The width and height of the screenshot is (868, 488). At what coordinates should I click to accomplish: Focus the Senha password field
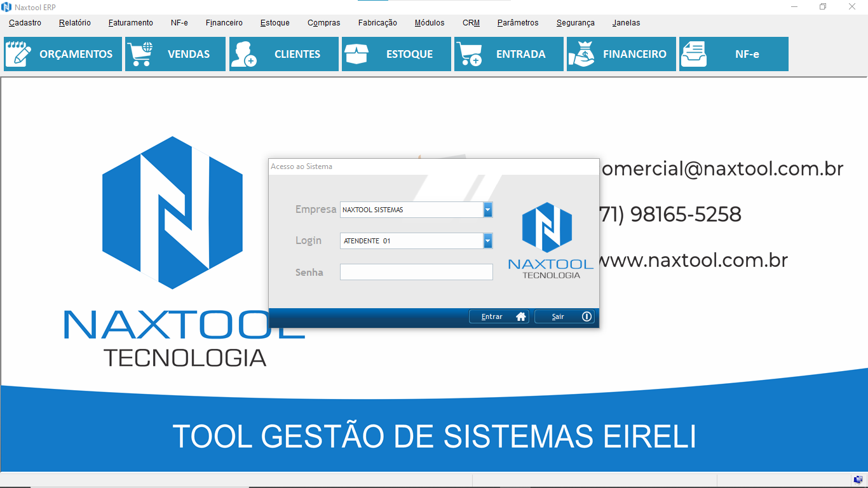(x=416, y=272)
